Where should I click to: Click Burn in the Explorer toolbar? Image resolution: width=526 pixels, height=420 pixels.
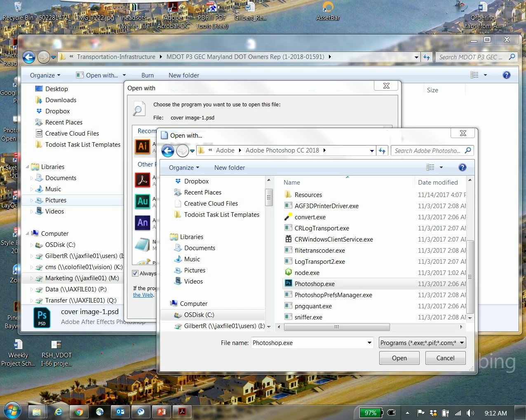coord(148,75)
